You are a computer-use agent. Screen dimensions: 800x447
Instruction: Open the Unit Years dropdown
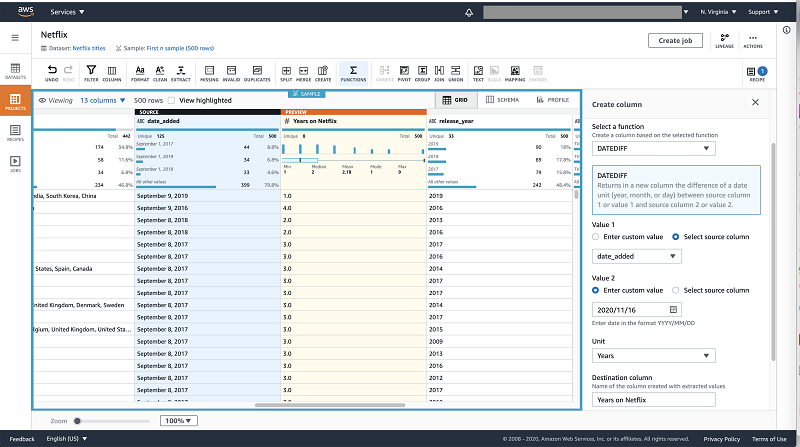click(x=654, y=356)
